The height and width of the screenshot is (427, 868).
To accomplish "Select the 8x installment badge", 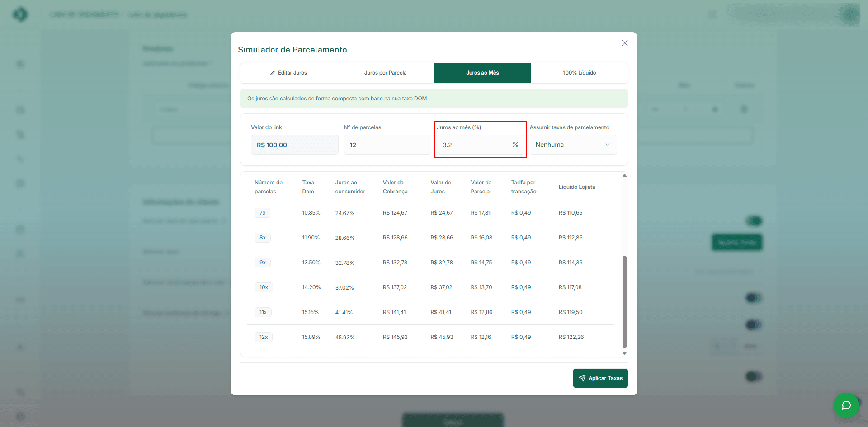I will pos(262,238).
